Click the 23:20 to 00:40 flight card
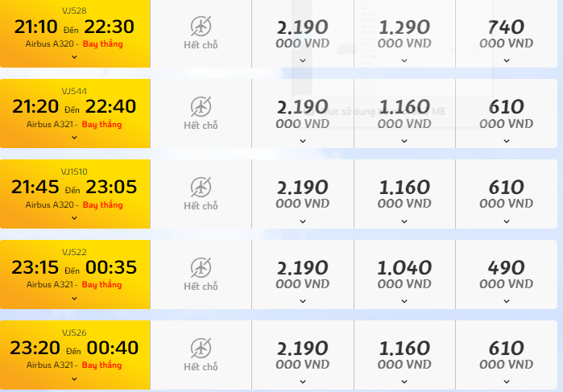Image resolution: width=563 pixels, height=392 pixels. click(x=75, y=355)
